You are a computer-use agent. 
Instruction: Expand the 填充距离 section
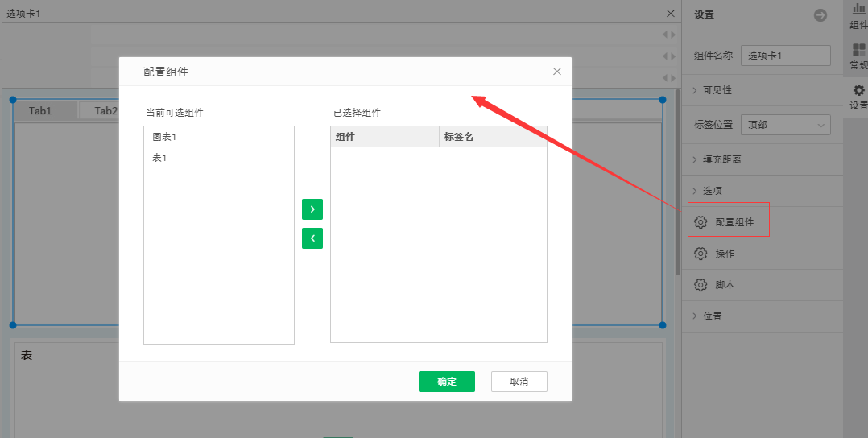pos(721,159)
